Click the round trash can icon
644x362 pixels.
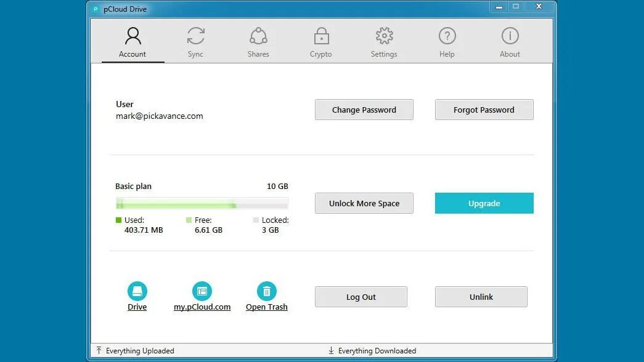click(x=267, y=291)
